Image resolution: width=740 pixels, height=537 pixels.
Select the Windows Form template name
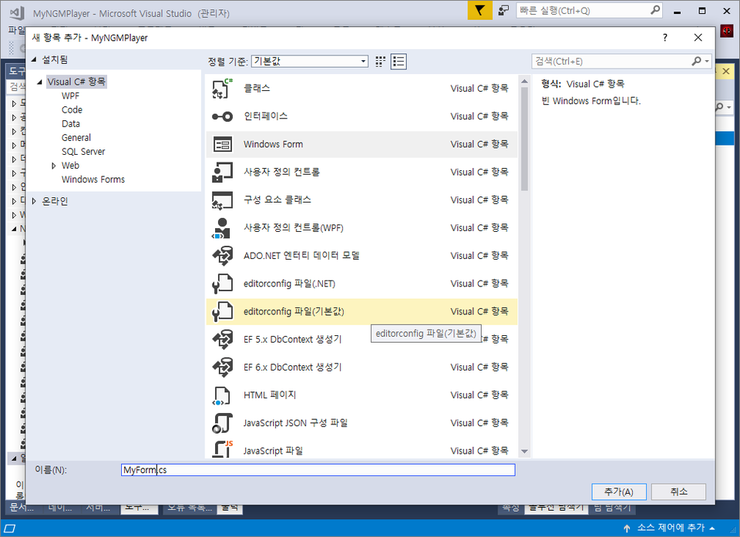273,144
